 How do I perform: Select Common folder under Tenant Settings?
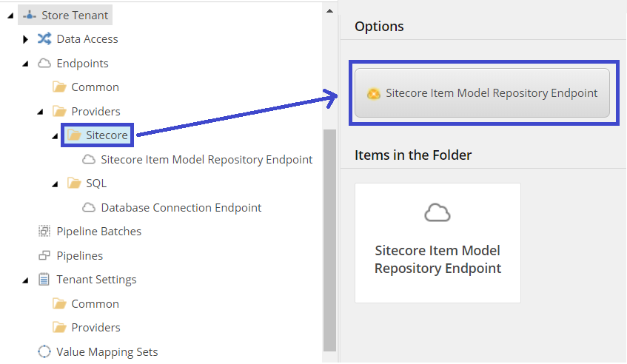[95, 304]
